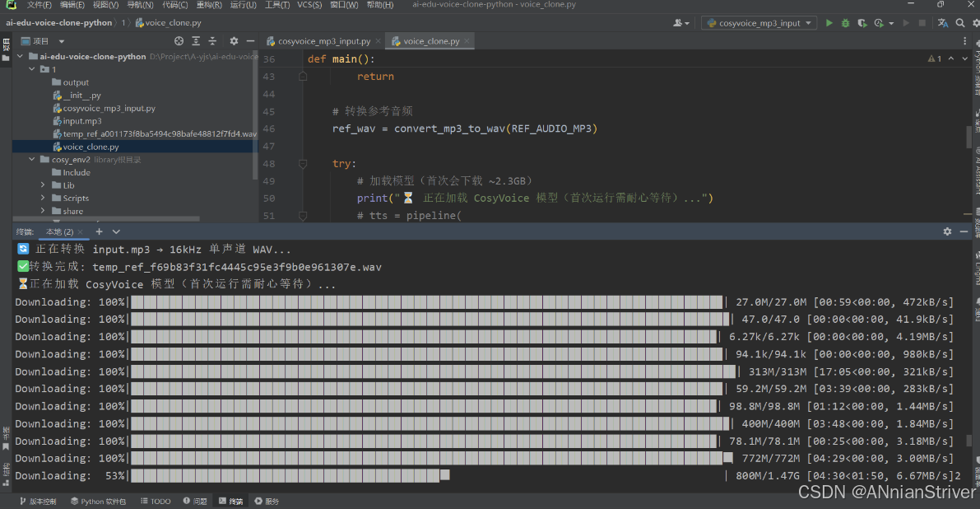This screenshot has width=980, height=509.
Task: Open the editor tabs more options menu
Action: 965,40
